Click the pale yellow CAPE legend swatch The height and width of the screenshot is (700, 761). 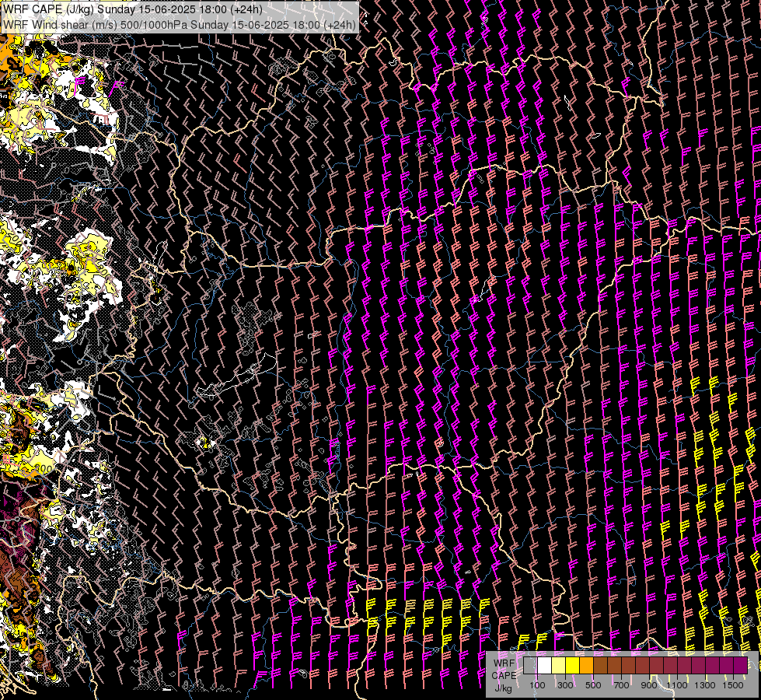(559, 666)
